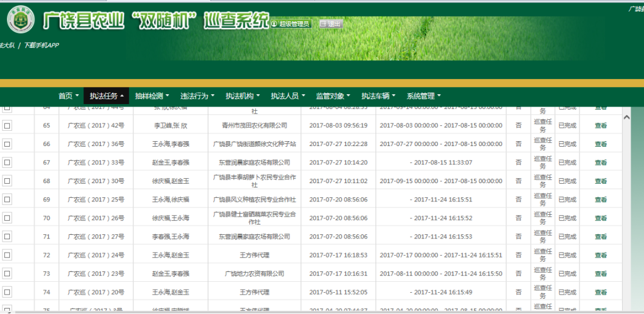
Task: Tick the checkbox for row 65
Action: (7, 125)
